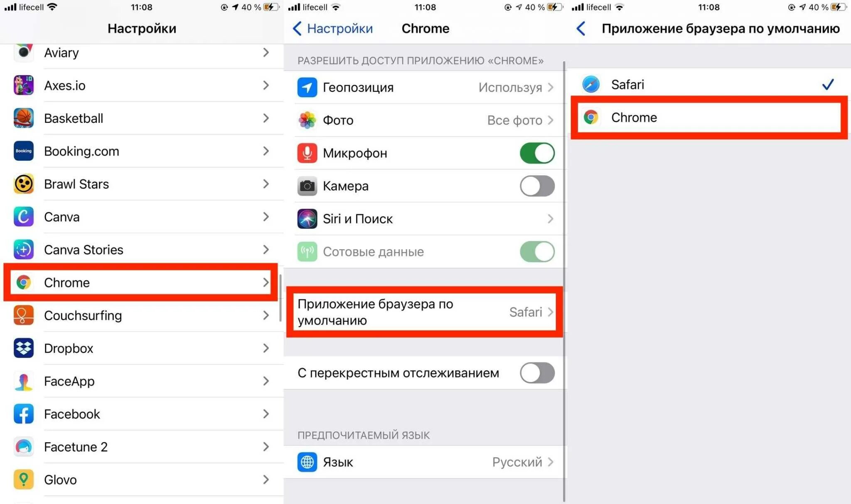Expand Фото photo access settings

point(426,120)
